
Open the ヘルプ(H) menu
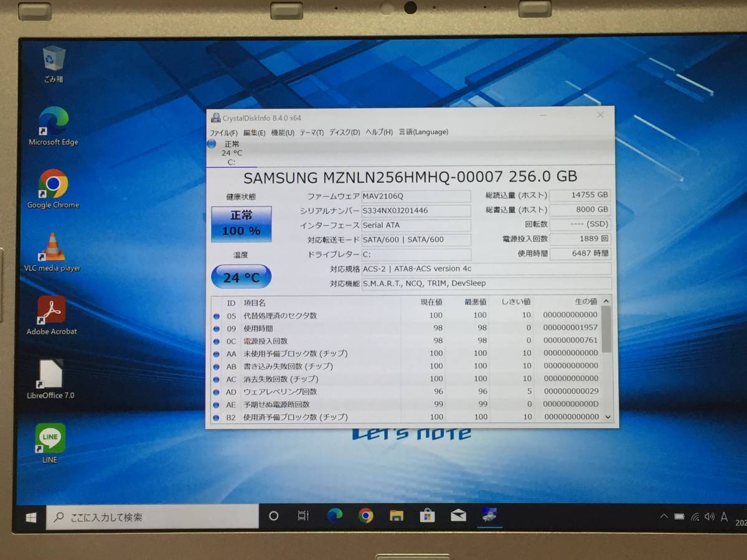[x=379, y=132]
